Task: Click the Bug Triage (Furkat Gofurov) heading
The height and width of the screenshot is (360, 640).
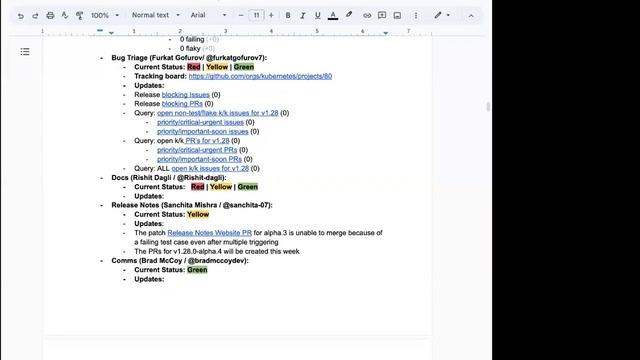Action: tap(189, 58)
